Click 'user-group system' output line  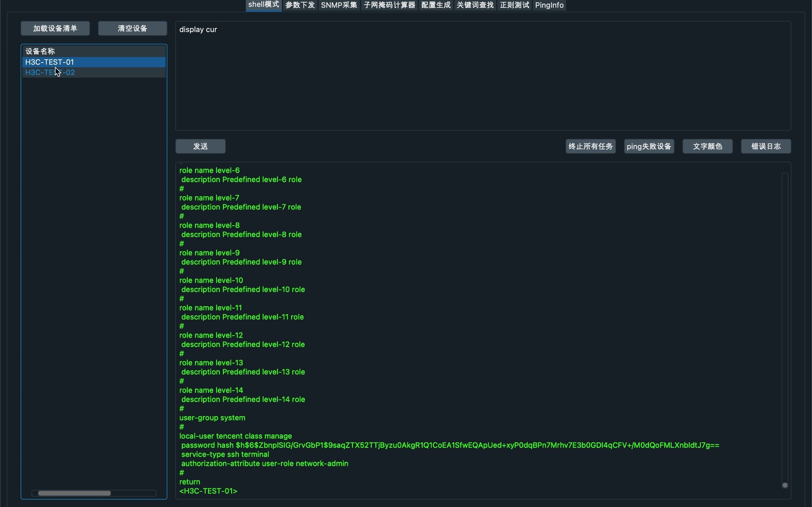(x=212, y=418)
